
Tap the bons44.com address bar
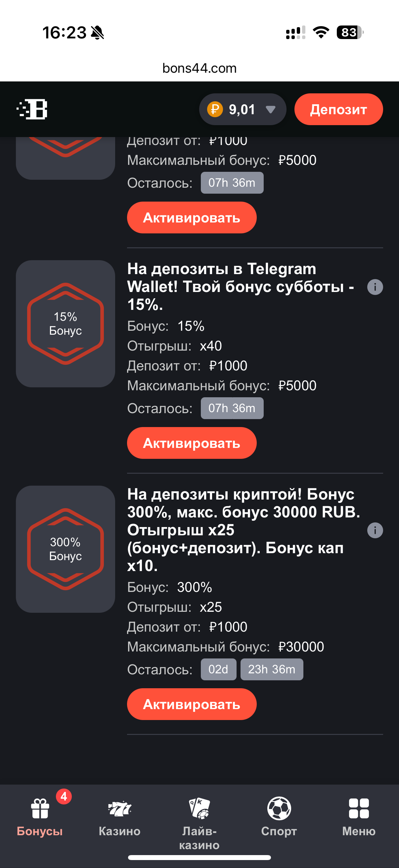(199, 69)
